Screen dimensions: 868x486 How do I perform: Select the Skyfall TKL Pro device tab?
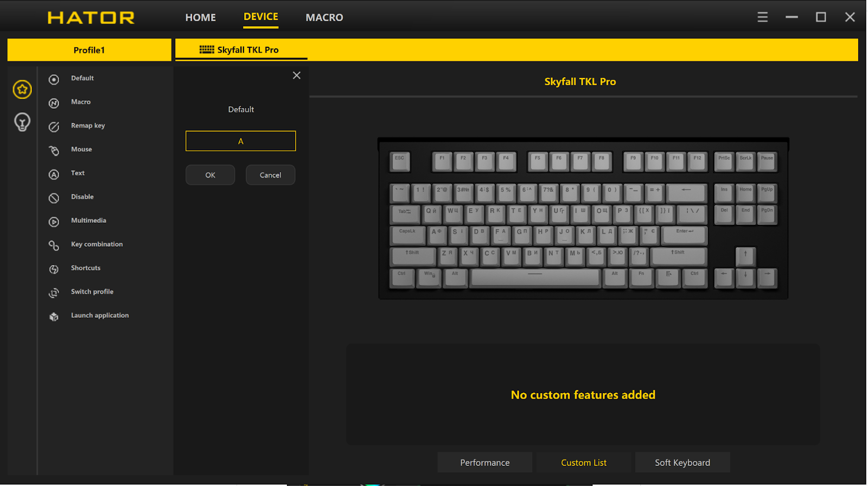[x=241, y=49]
